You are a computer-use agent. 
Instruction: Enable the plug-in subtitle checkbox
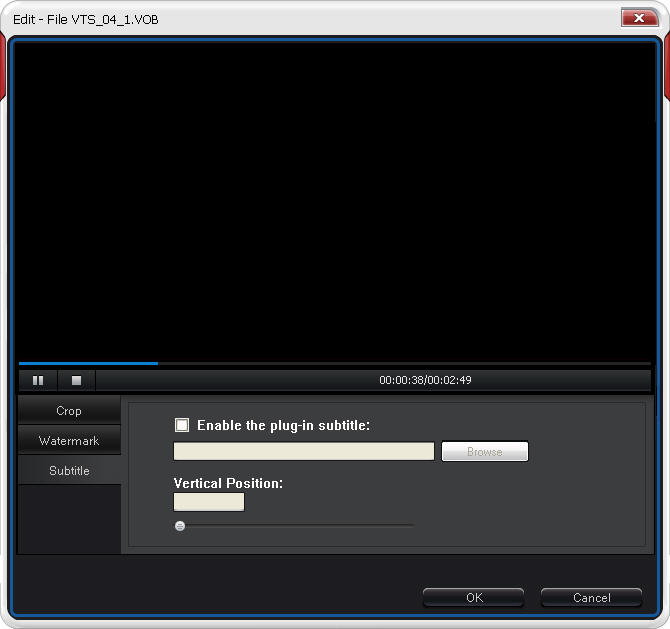click(x=182, y=425)
